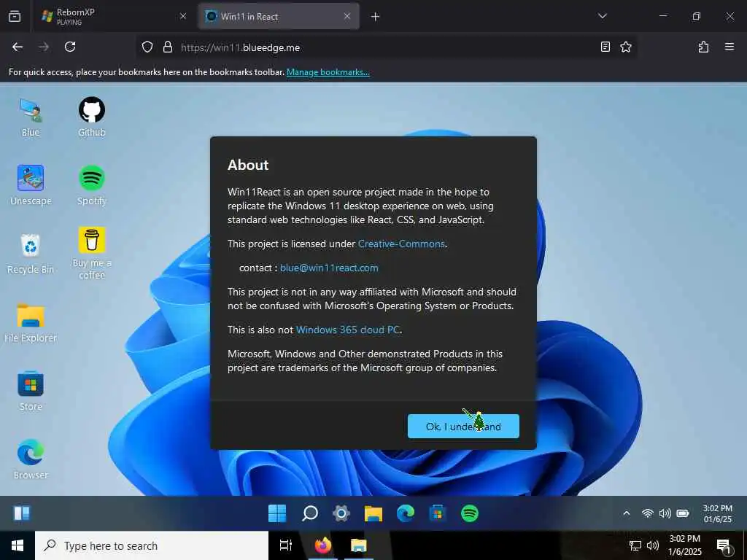Open Settings gear in Win11 taskbar
Screen dimensions: 747x560
pos(341,513)
